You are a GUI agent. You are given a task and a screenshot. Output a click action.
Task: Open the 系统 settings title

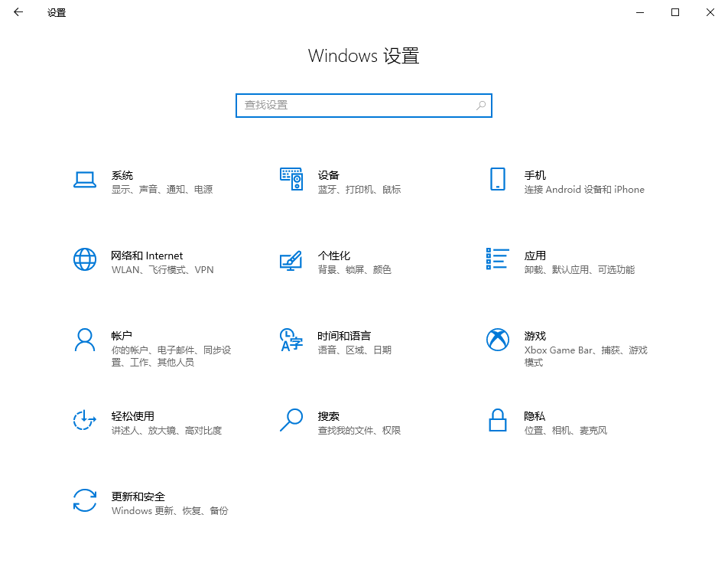122,175
